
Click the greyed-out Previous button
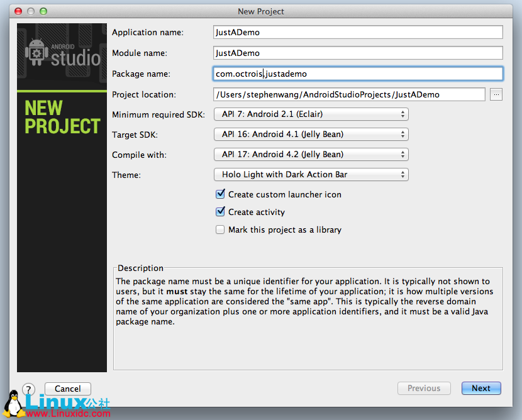pyautogui.click(x=424, y=388)
